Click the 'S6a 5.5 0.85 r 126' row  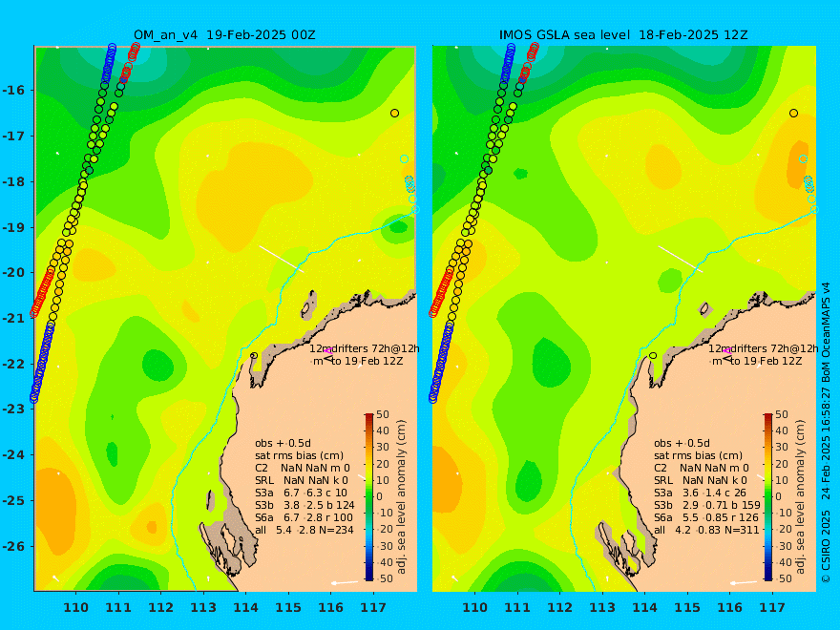pos(706,517)
